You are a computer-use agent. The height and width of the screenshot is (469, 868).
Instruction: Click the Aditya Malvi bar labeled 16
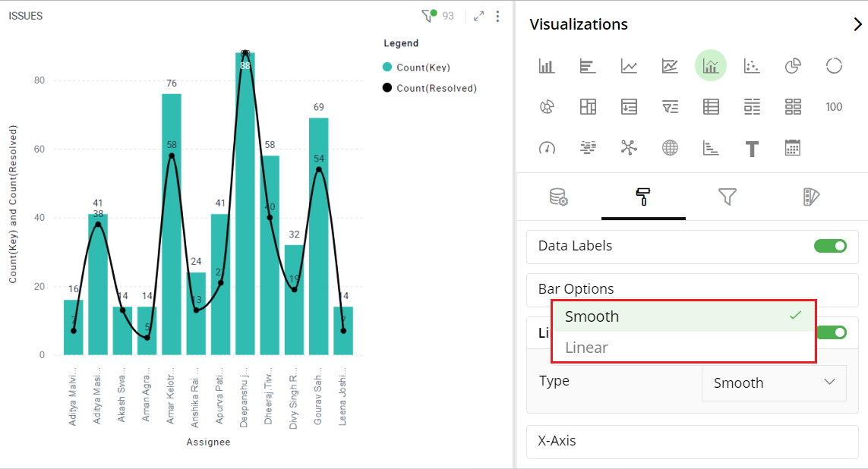[x=74, y=327]
